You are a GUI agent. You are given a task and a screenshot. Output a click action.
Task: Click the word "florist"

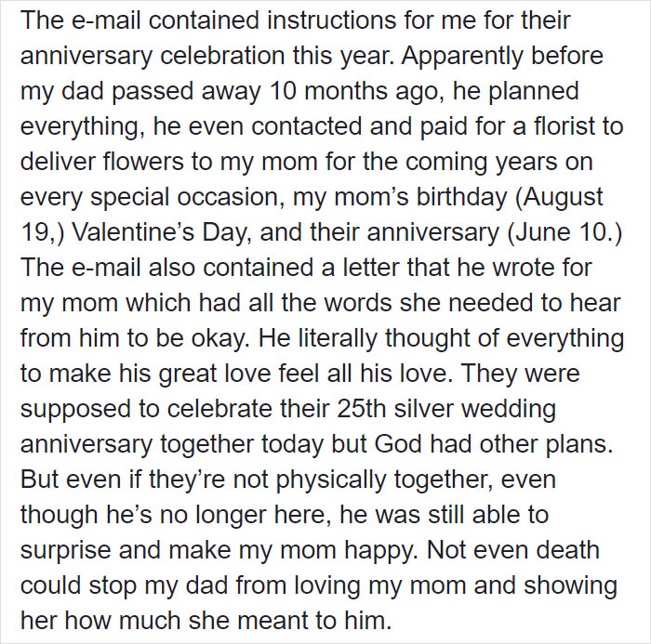click(555, 125)
